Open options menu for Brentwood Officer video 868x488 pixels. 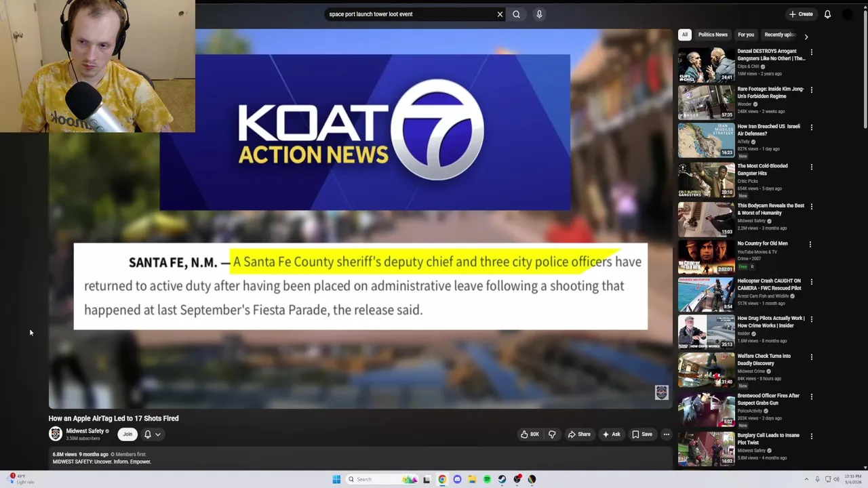point(811,396)
